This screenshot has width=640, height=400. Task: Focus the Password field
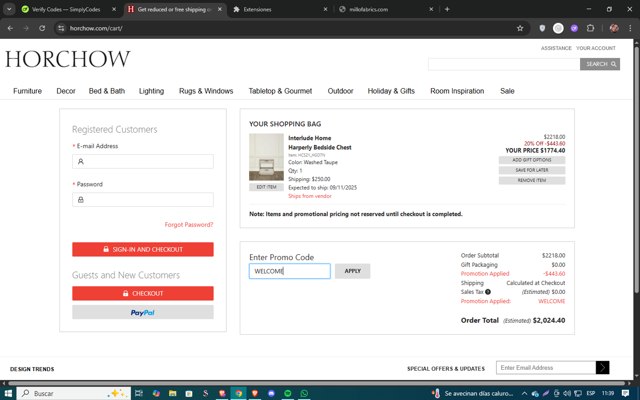tap(143, 200)
